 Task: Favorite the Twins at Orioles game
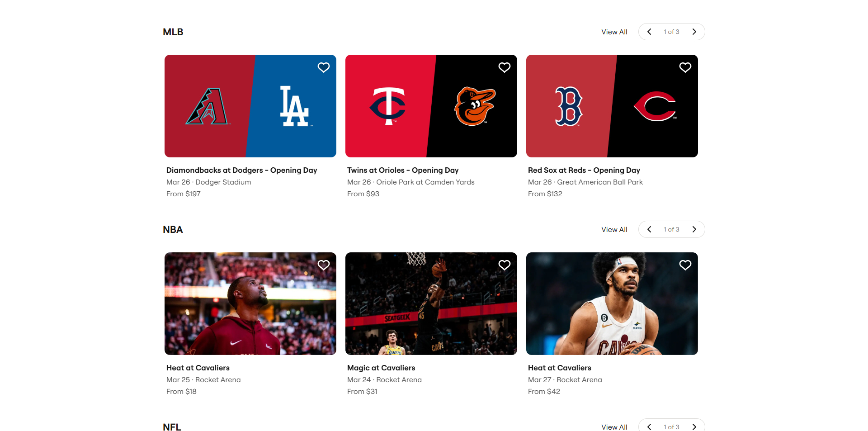pyautogui.click(x=504, y=67)
